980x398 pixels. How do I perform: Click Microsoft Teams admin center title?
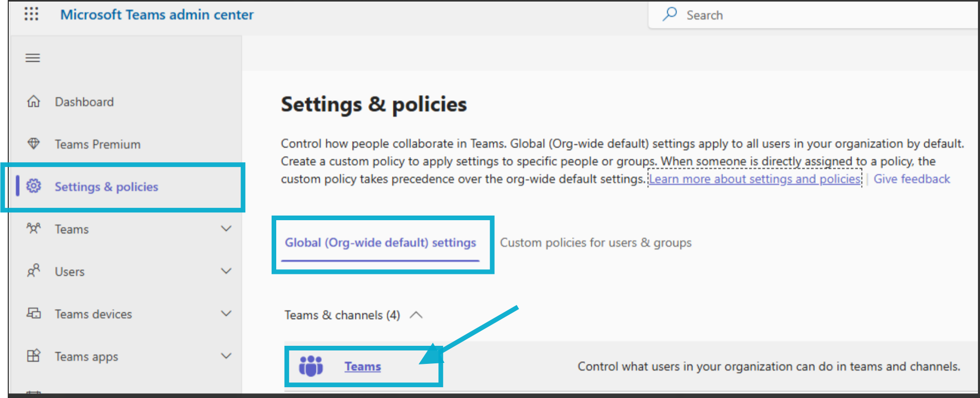click(x=157, y=14)
